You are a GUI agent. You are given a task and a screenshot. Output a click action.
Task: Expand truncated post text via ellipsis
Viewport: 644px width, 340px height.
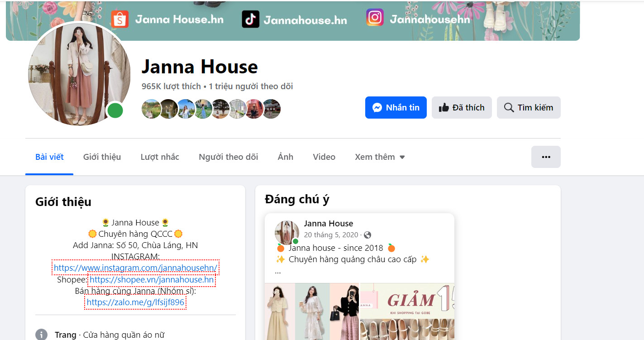[x=278, y=272]
